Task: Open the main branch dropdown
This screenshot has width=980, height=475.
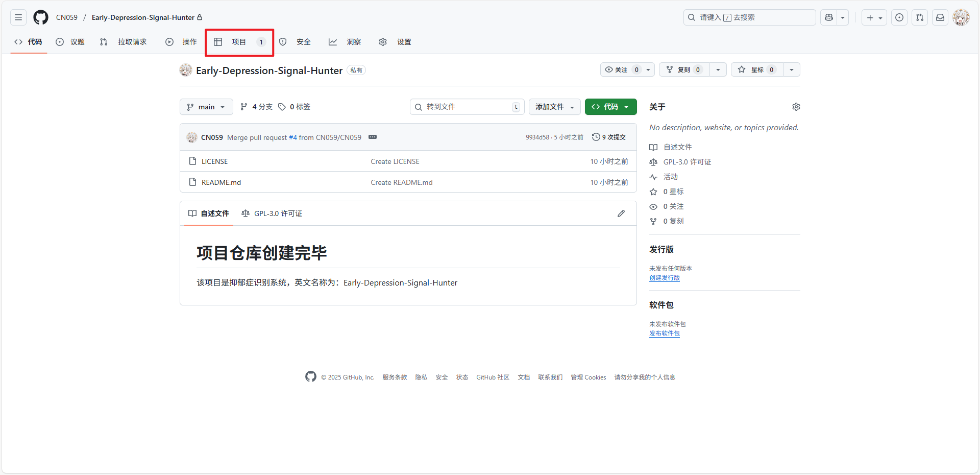Action: [x=206, y=107]
